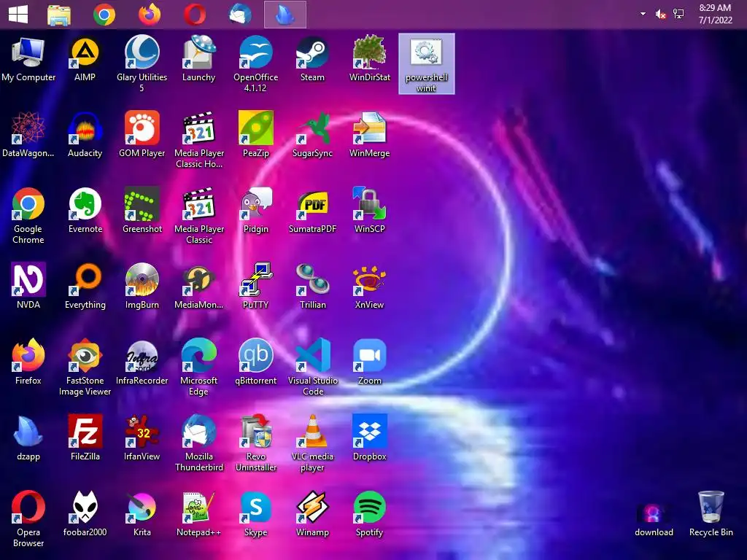Image resolution: width=747 pixels, height=560 pixels.
Task: Select the My Computer desktop icon
Action: coord(28,59)
